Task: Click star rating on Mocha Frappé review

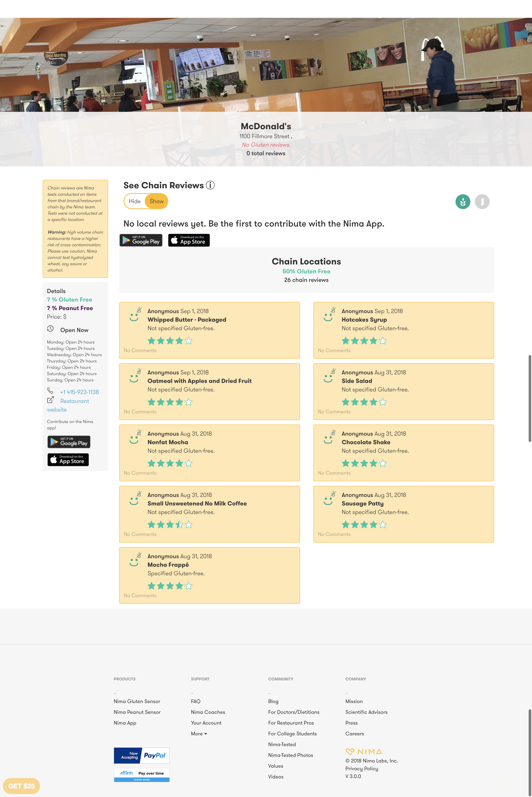Action: coord(170,586)
